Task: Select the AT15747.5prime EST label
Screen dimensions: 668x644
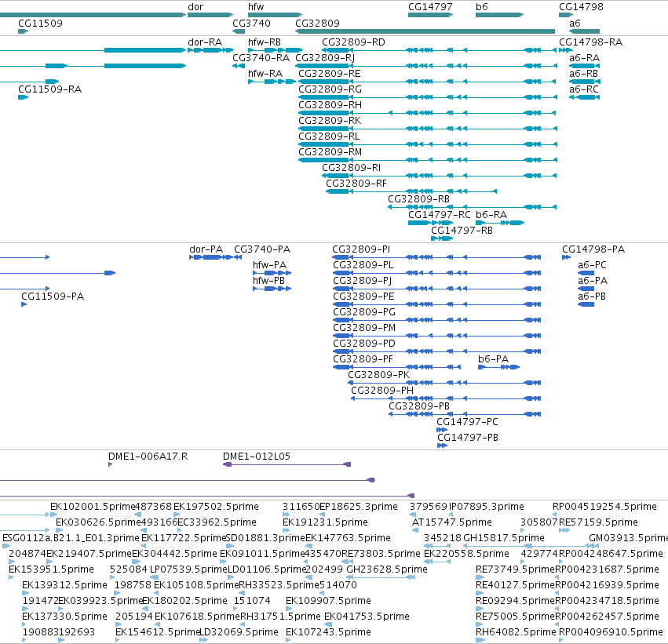Action: click(x=452, y=522)
